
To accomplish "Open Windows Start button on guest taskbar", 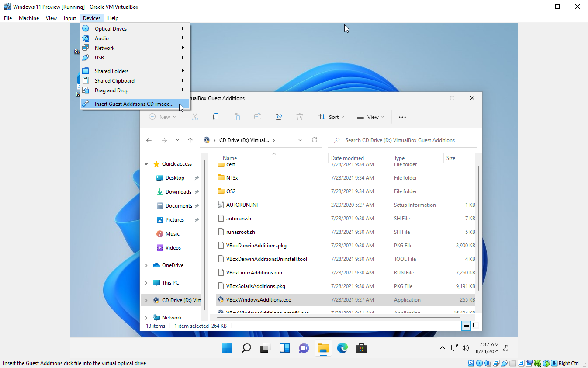I will point(227,348).
